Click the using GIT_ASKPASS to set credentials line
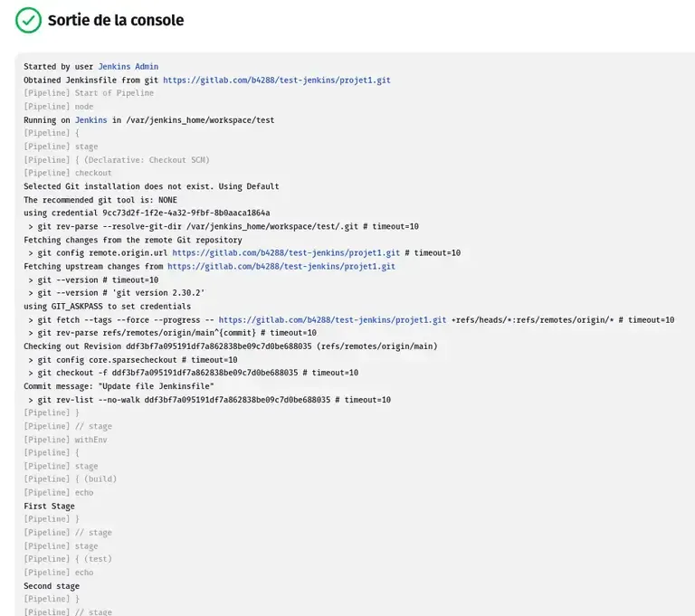This screenshot has height=616, width=695. pos(107,307)
